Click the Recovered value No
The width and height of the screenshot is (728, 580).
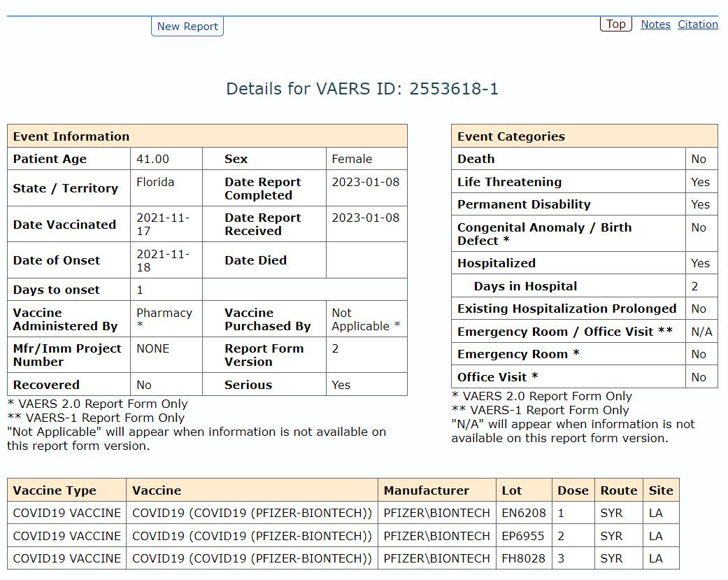[x=144, y=385]
